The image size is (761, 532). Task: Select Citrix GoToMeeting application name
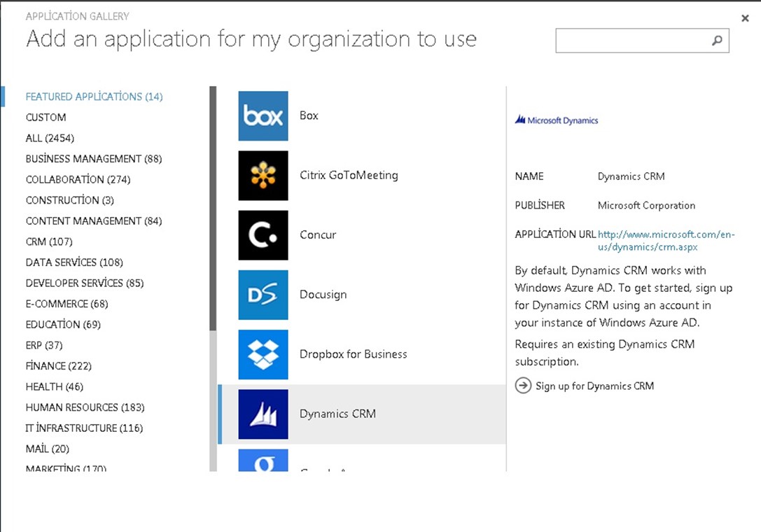(x=349, y=175)
